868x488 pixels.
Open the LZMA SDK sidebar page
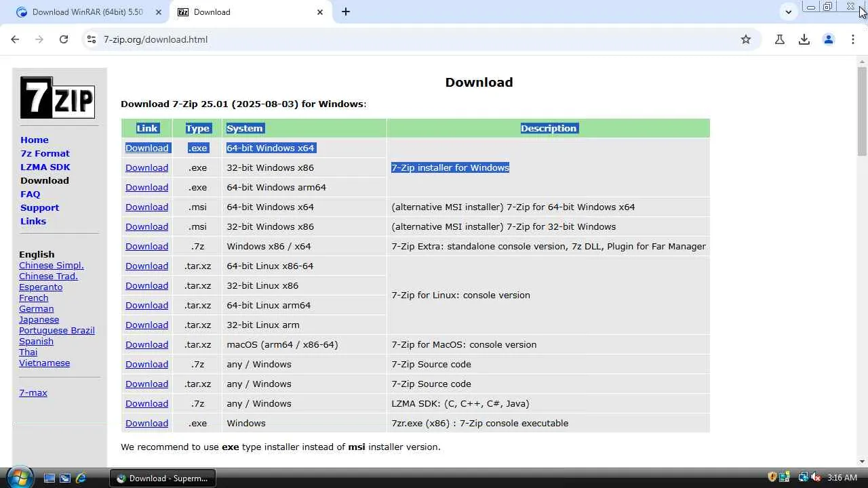(x=45, y=167)
